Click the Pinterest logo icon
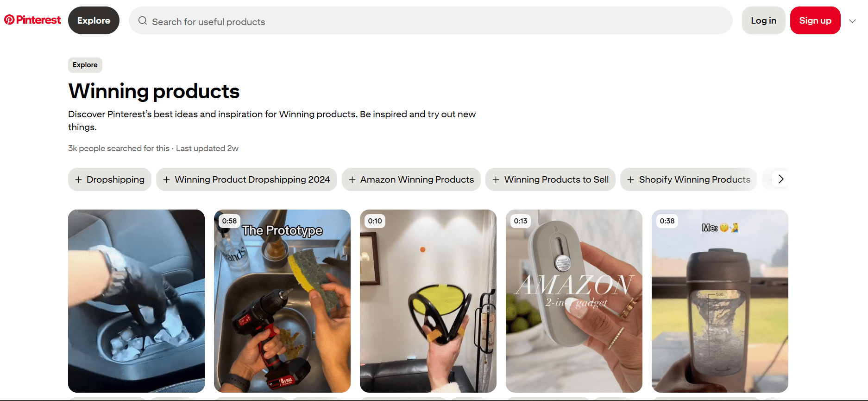Screen dimensions: 868x401 click(9, 20)
